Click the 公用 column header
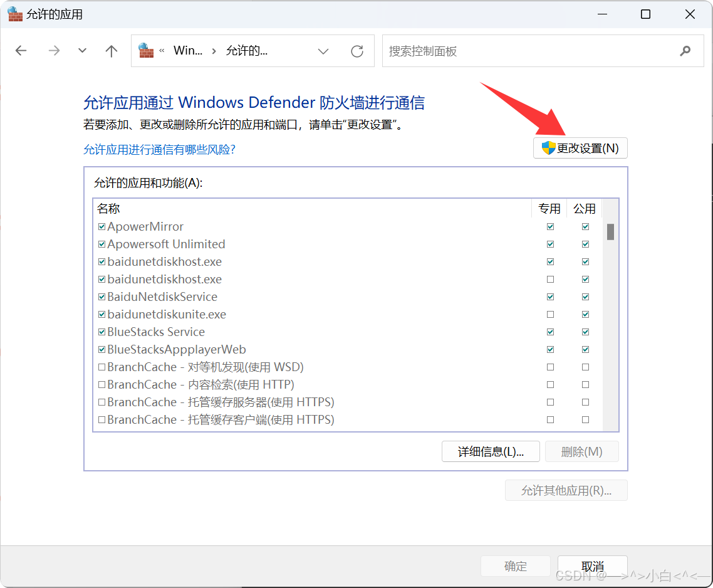The width and height of the screenshot is (713, 588). coord(585,209)
